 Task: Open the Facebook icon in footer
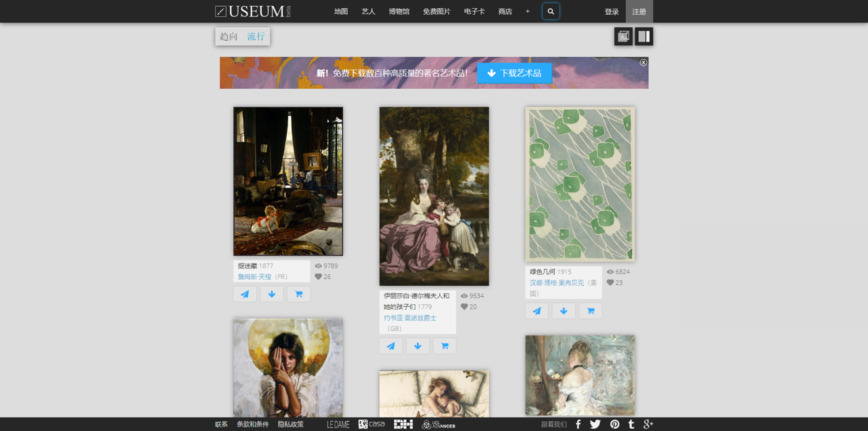tap(578, 424)
